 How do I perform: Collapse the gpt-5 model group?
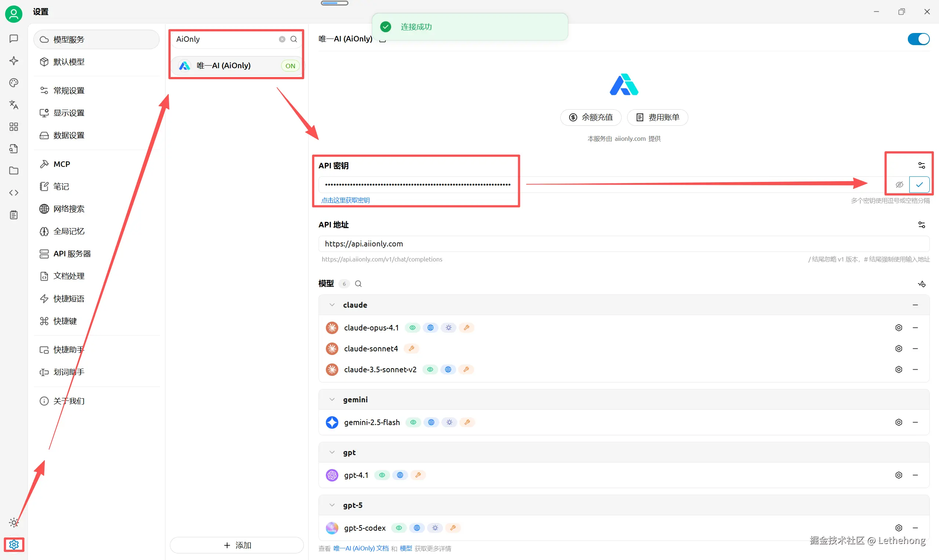tap(332, 505)
